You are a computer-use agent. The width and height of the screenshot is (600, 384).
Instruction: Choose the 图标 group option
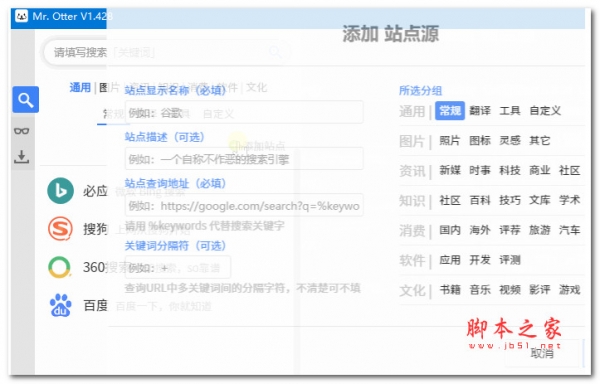tap(480, 141)
